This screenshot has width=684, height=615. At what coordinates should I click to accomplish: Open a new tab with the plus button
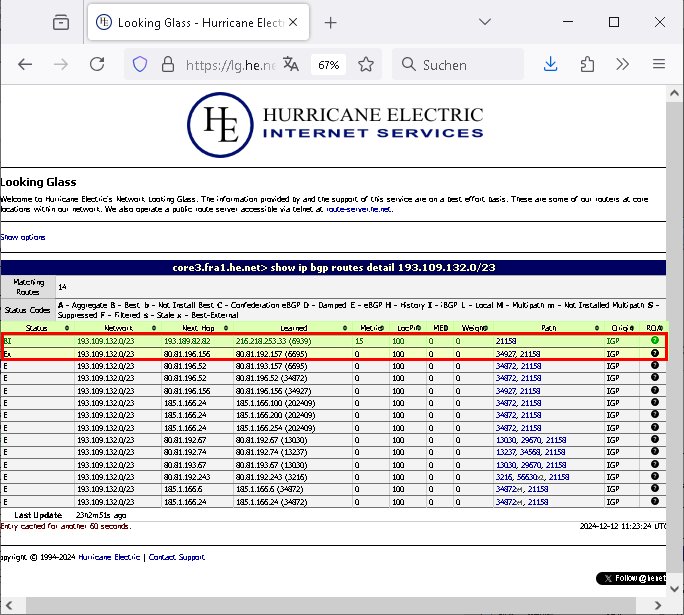tap(331, 22)
